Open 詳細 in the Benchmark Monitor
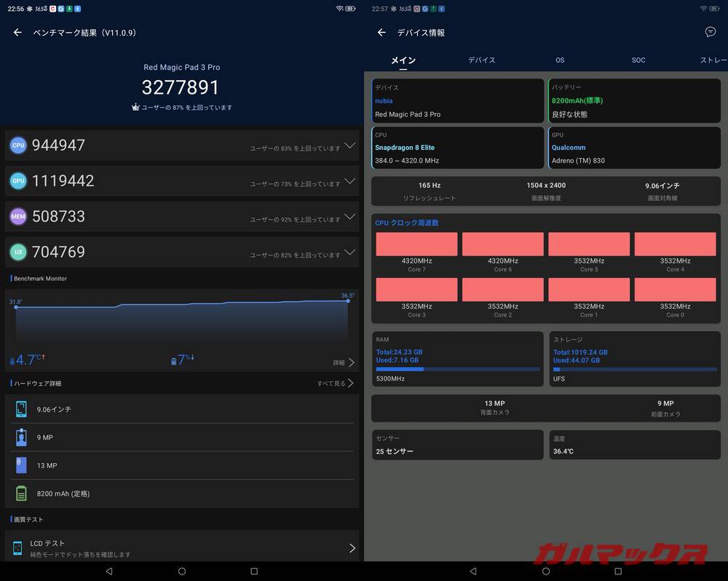 (344, 363)
